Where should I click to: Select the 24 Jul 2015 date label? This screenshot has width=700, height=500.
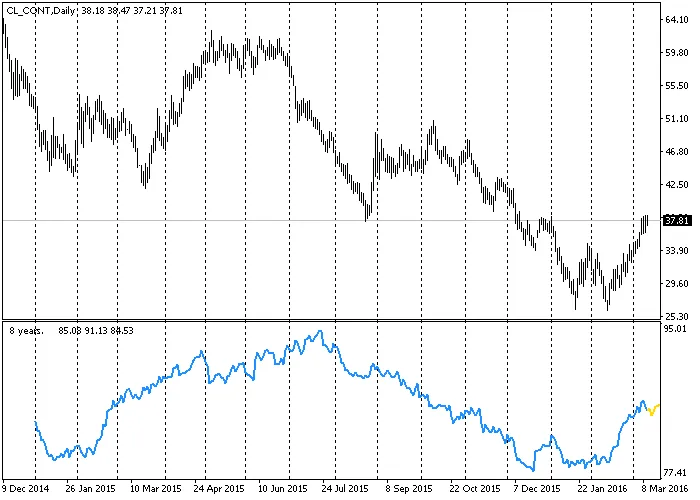pos(346,489)
